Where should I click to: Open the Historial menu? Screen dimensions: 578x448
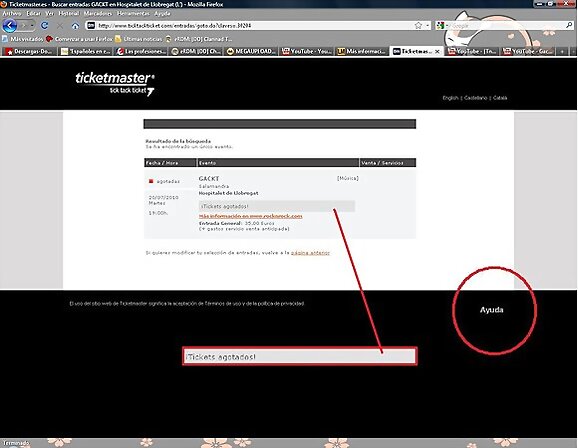tap(69, 14)
